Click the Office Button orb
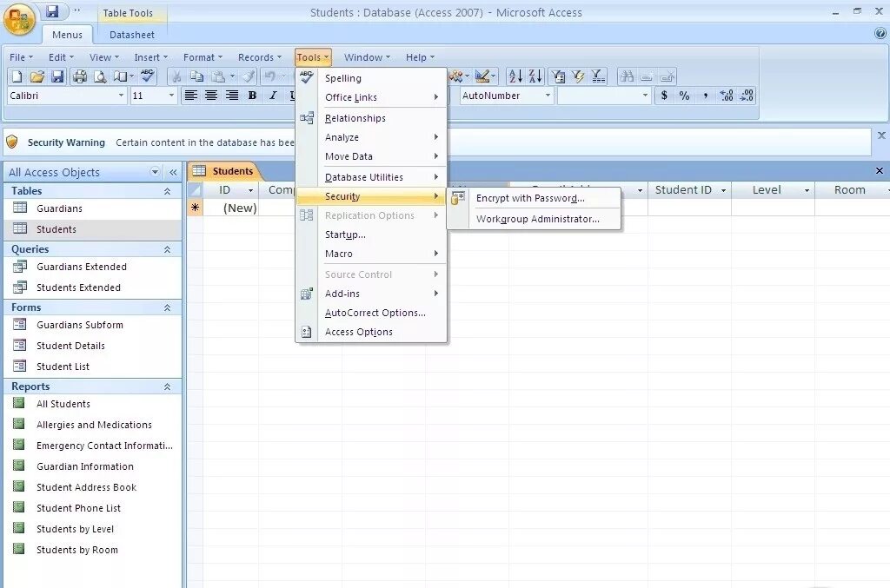 tap(19, 20)
